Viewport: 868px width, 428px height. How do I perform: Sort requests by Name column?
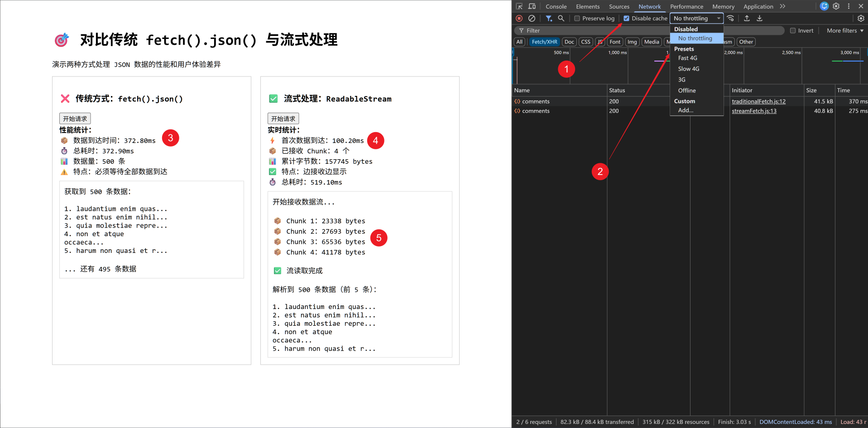pyautogui.click(x=559, y=90)
